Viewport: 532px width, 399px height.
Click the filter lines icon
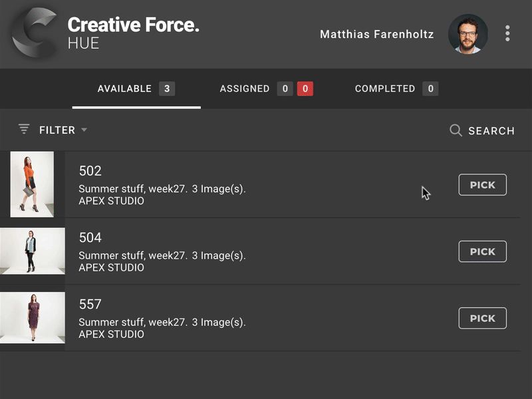click(x=24, y=130)
